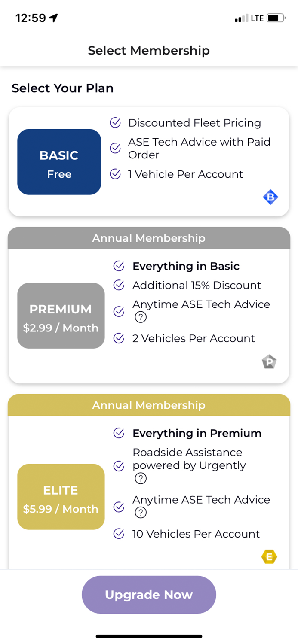Open help for Elite Anytime ASE Tech Advice
The width and height of the screenshot is (298, 644).
[141, 513]
